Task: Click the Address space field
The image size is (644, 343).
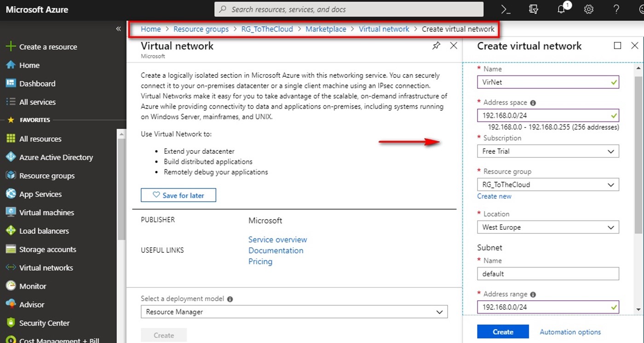Action: (548, 115)
